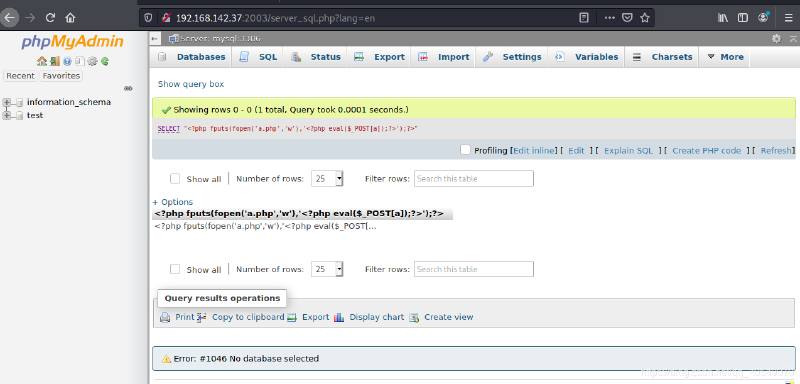Click the Log out door icon
The image size is (800, 384).
click(55, 61)
